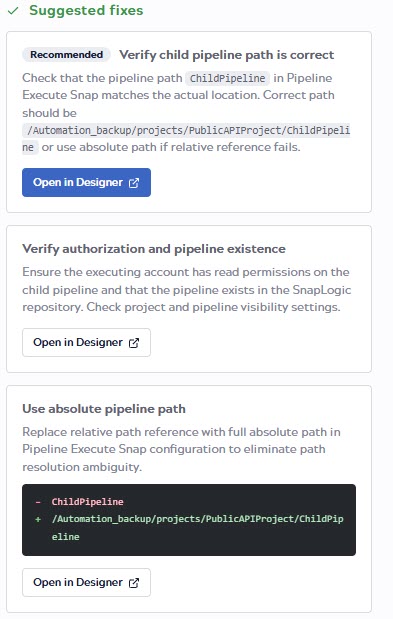Click the Recommended badge

pyautogui.click(x=67, y=54)
